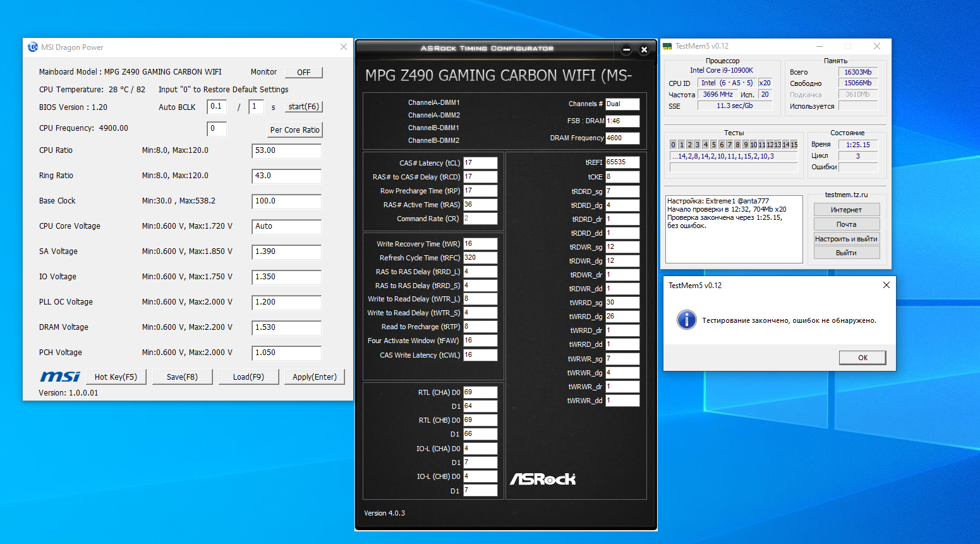Focus the PLL OC Voltage field
This screenshot has height=544, width=980.
[286, 302]
